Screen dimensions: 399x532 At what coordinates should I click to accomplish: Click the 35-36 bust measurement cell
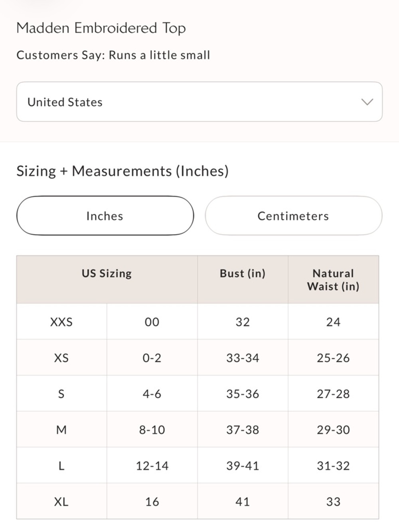point(243,394)
